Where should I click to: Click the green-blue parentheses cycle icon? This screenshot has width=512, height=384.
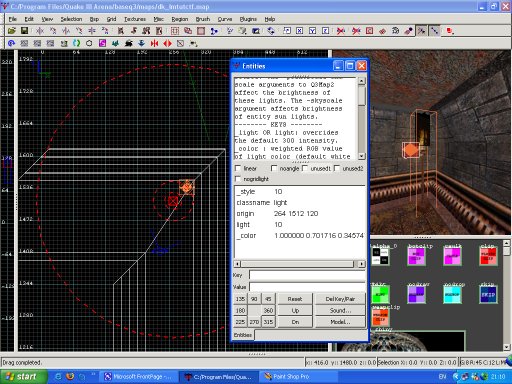77,43
